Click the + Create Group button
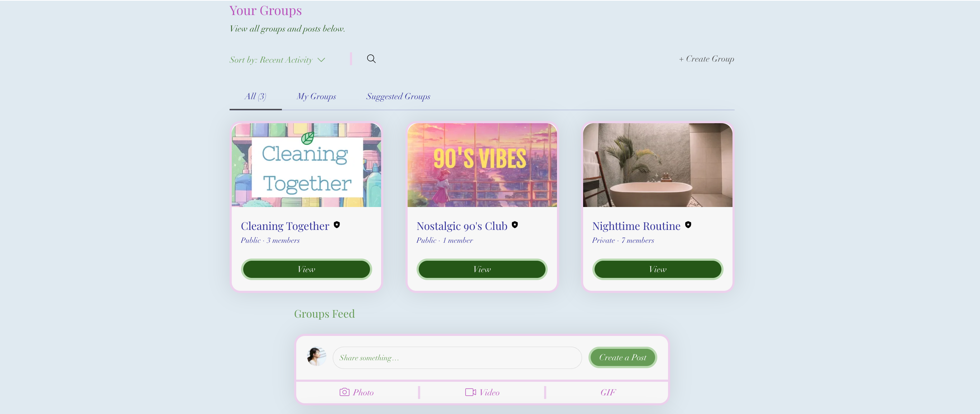Viewport: 980px width, 414px height. (x=706, y=59)
